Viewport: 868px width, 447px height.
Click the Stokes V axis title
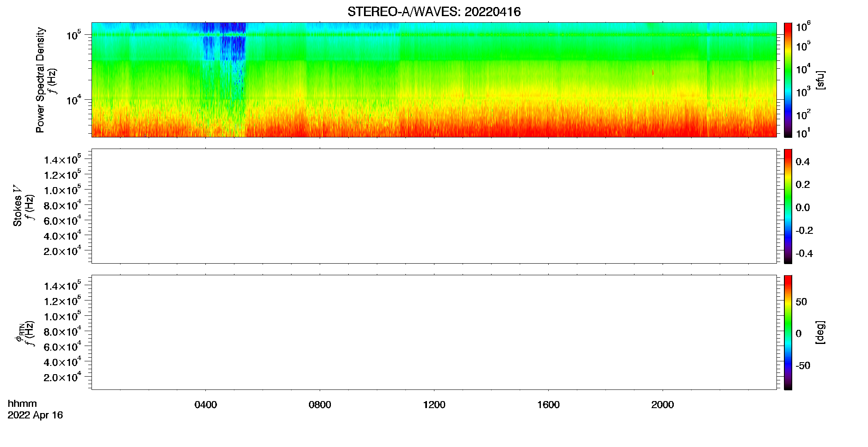(18, 206)
